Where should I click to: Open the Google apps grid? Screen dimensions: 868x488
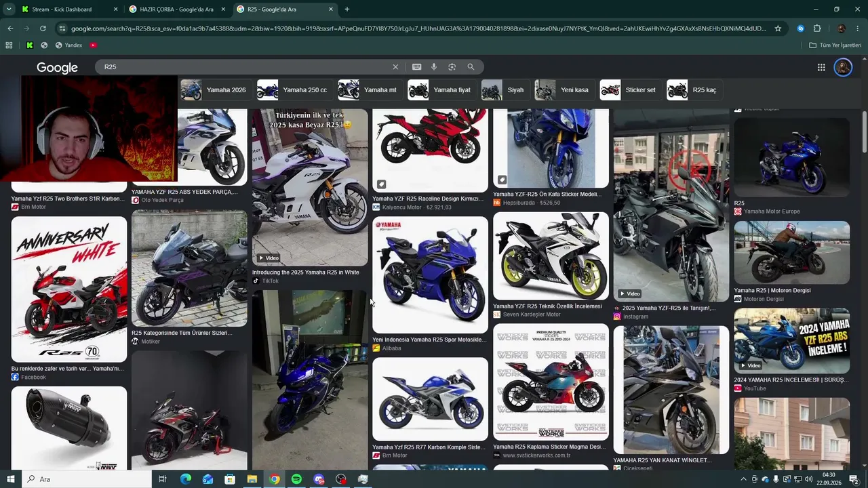tap(821, 67)
